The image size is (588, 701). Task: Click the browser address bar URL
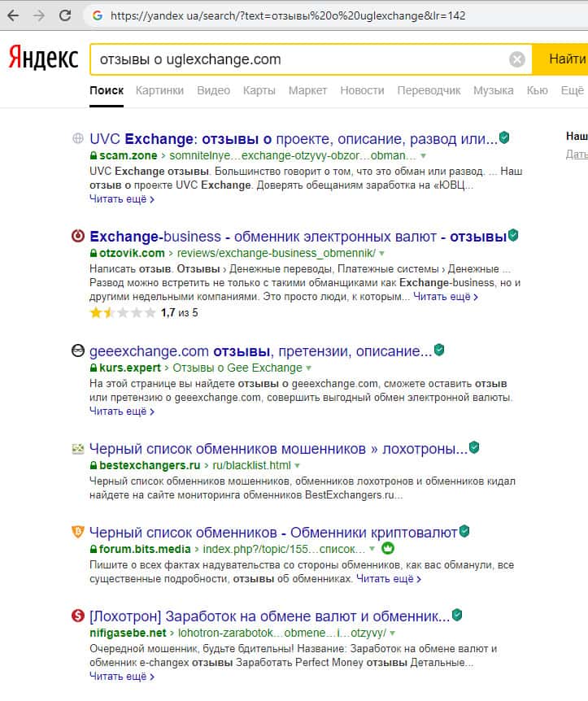(288, 15)
